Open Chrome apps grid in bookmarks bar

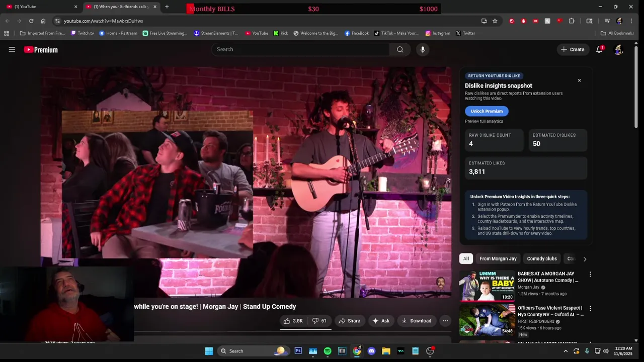[x=7, y=33]
